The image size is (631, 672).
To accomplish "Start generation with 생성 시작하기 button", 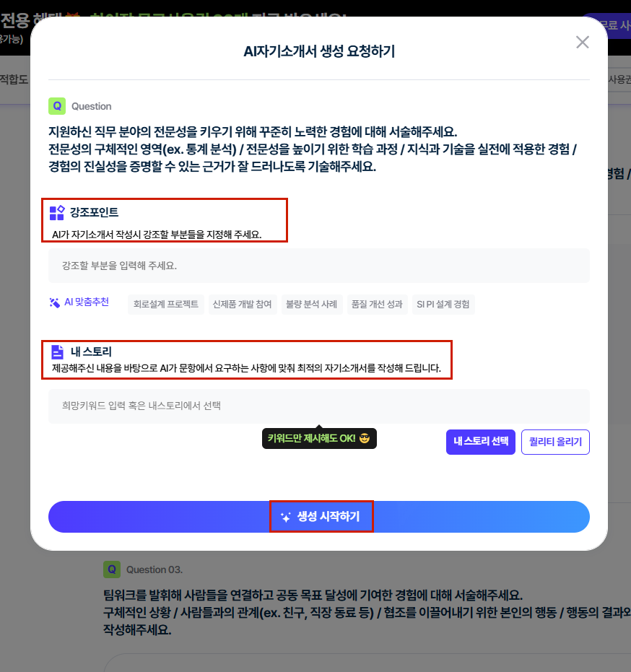I will 319,517.
